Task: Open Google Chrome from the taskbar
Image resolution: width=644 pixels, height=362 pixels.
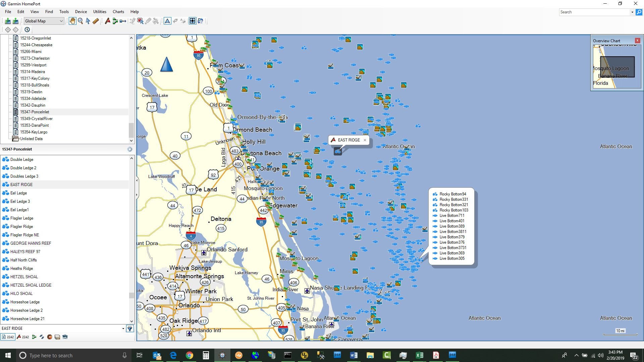Action: (189, 355)
